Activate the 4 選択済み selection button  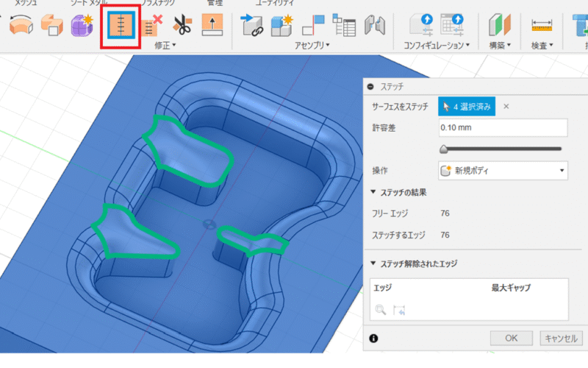pos(466,107)
